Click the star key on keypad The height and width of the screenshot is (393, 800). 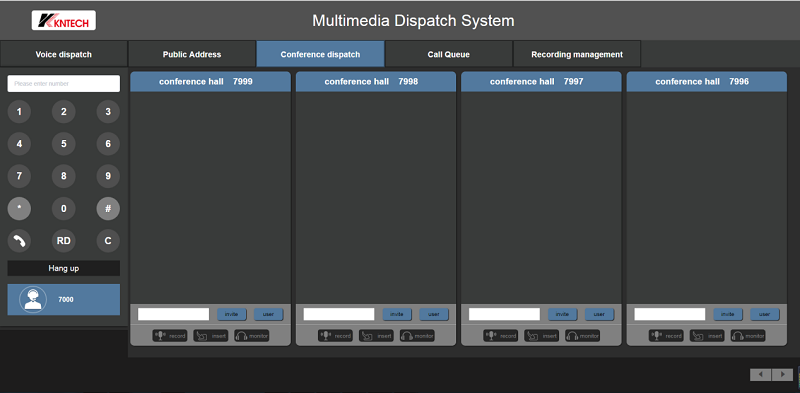coord(19,209)
